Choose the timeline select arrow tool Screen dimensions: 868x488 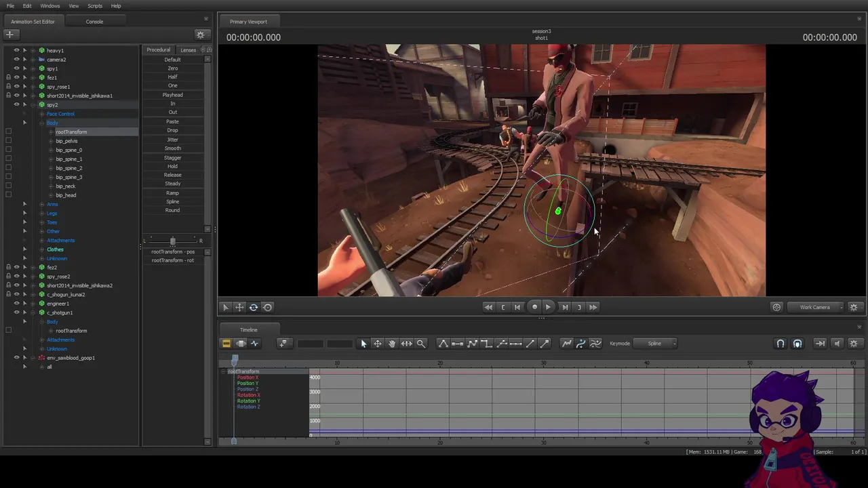point(363,344)
